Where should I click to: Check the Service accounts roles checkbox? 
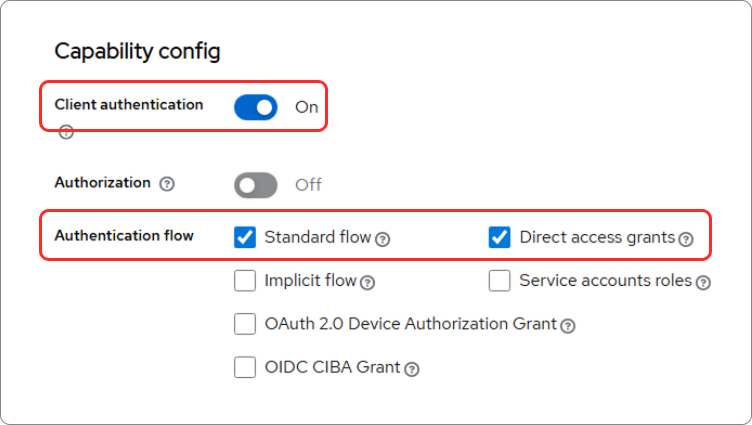(500, 281)
